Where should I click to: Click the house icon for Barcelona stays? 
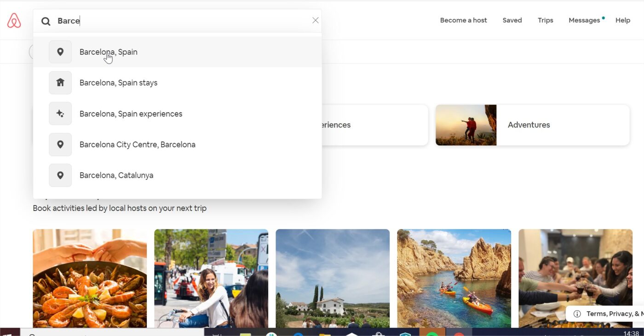60,83
